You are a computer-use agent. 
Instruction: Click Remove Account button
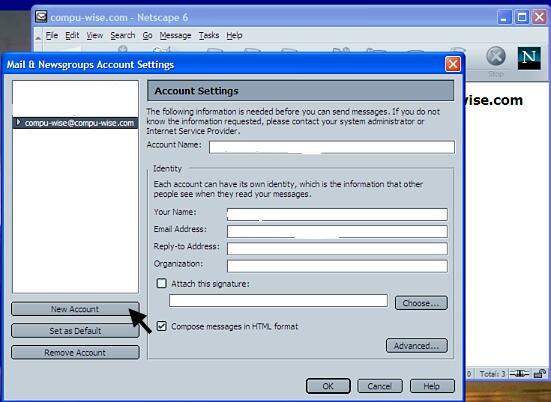(75, 352)
